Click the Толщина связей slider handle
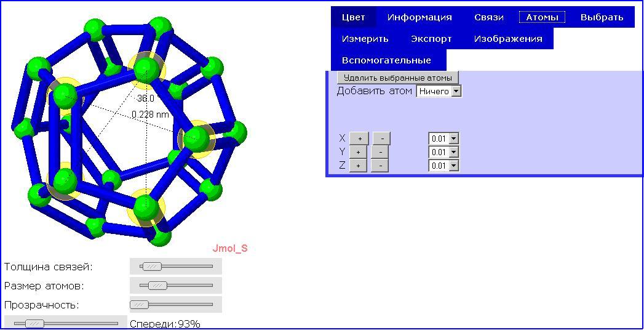 point(152,267)
